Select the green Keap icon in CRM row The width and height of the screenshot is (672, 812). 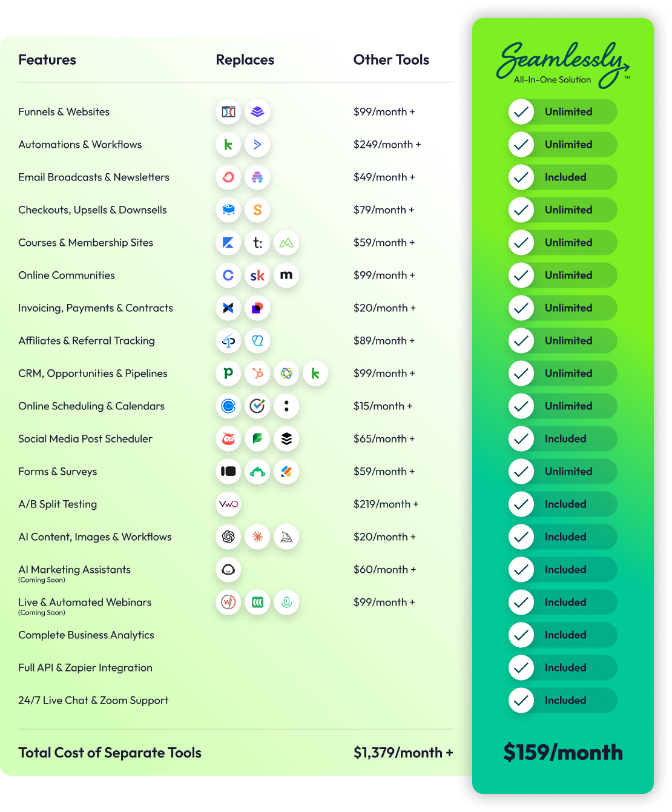315,374
